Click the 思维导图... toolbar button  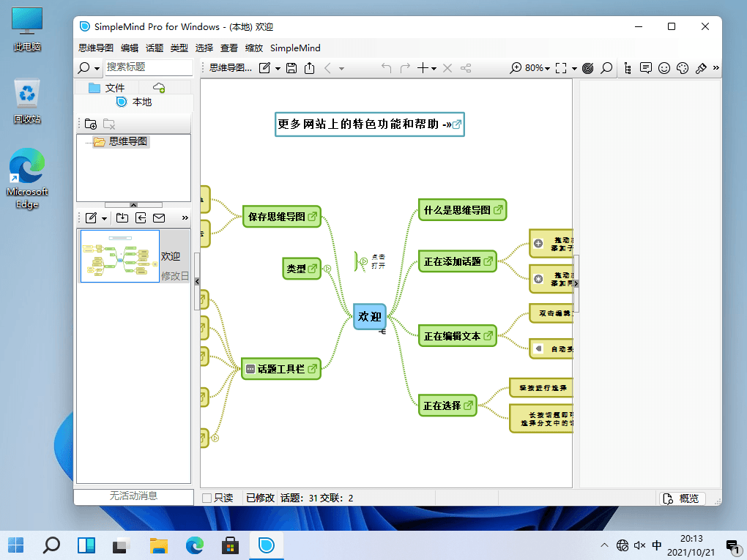(231, 68)
